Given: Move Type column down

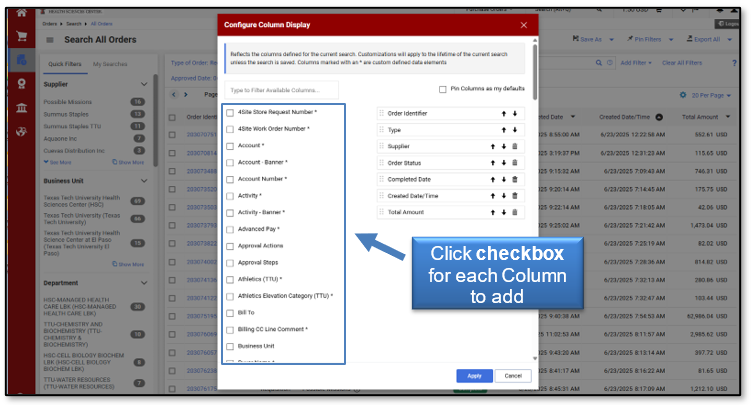Looking at the screenshot, I should point(515,130).
